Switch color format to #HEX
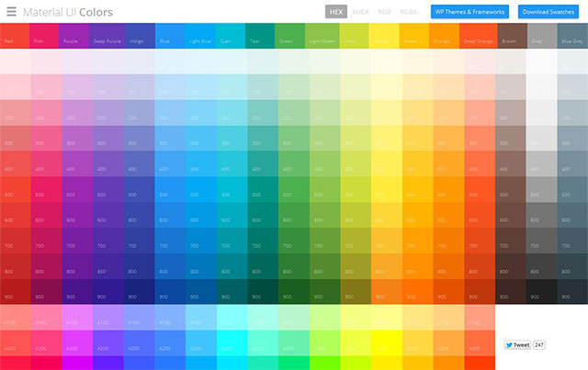This screenshot has height=370, width=588. tap(361, 12)
